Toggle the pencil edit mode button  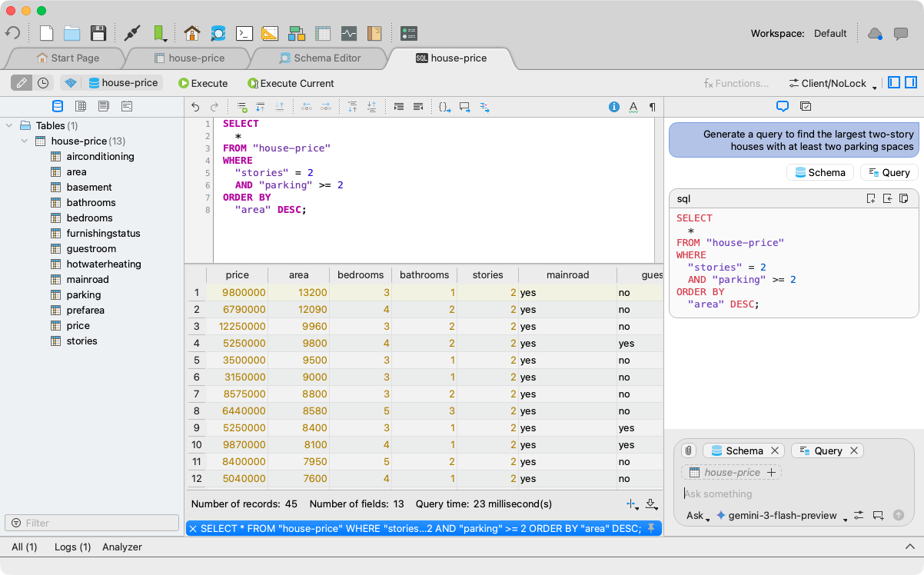pyautogui.click(x=21, y=83)
